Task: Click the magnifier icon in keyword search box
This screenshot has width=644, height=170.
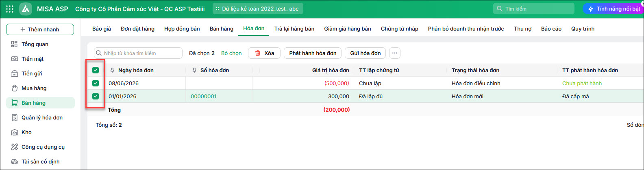Action: [x=99, y=53]
